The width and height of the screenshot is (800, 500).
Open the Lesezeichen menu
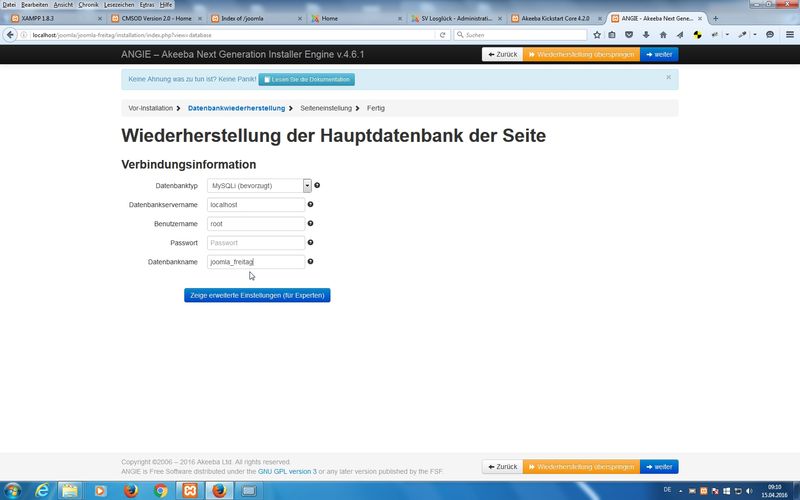(x=119, y=5)
